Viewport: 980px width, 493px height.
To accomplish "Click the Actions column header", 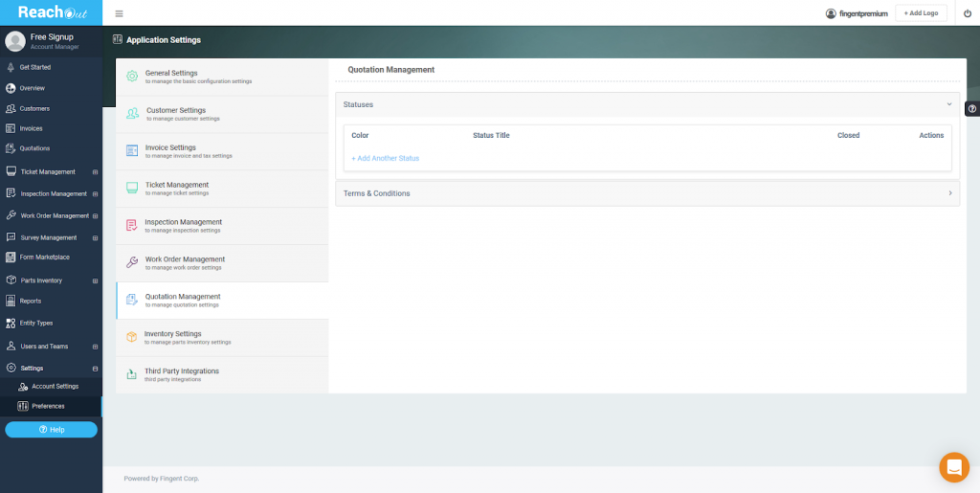I will pyautogui.click(x=931, y=135).
